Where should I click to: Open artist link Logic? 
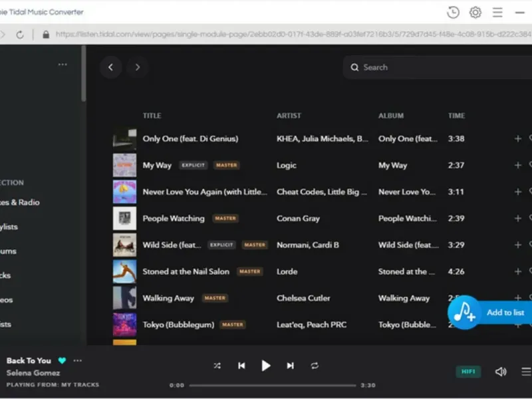287,165
